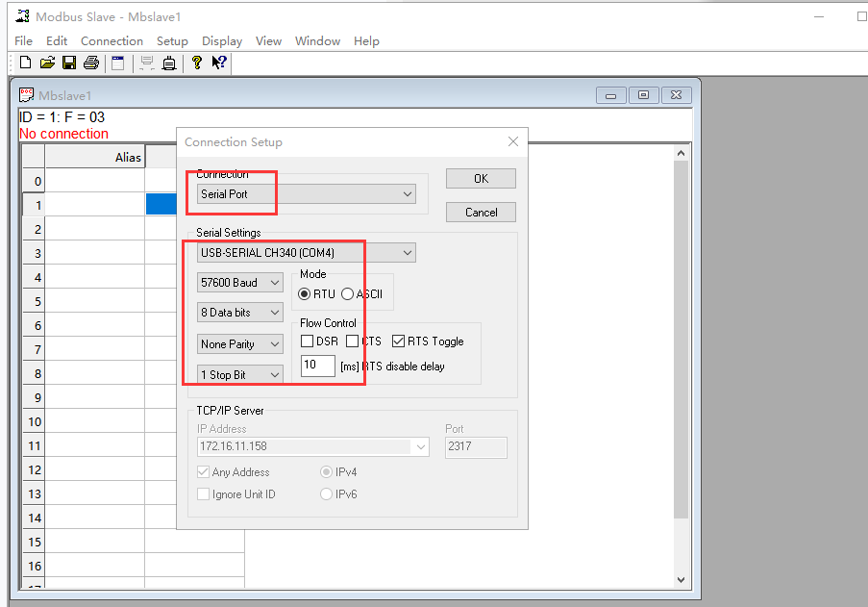Enable the DSR flow control checkbox
868x607 pixels.
(x=307, y=341)
